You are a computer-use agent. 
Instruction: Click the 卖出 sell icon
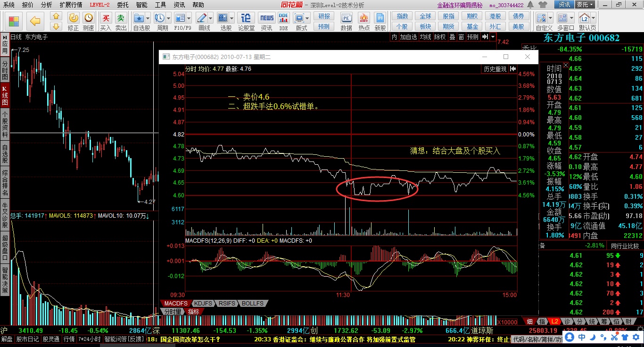[121, 18]
